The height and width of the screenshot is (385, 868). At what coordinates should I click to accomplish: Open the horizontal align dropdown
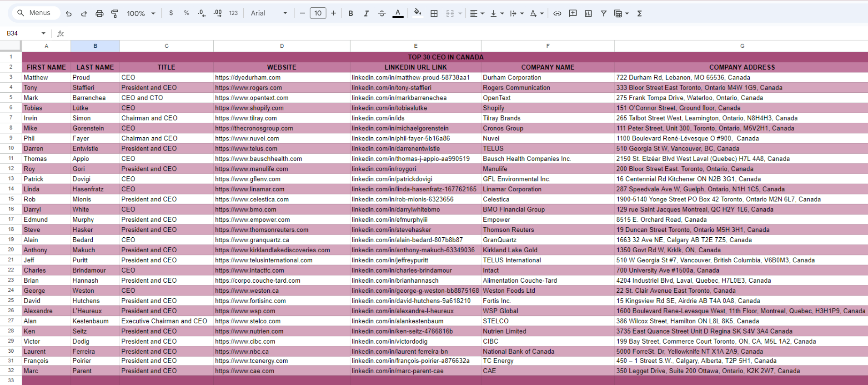(x=477, y=14)
